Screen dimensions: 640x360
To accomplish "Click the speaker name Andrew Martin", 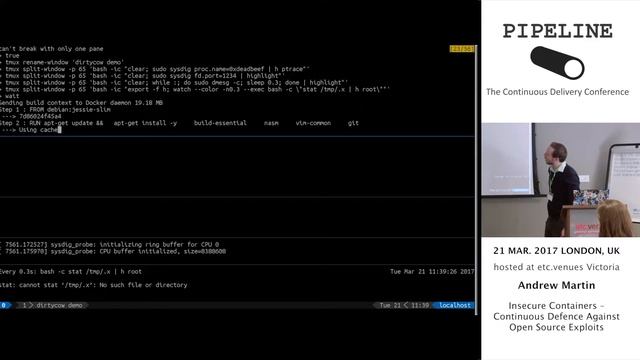I will point(557,285).
